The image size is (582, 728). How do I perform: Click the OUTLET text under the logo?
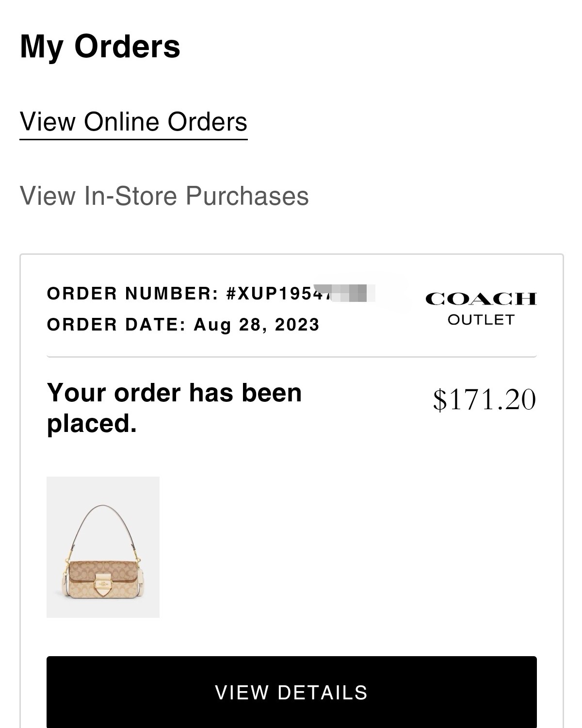pos(481,320)
